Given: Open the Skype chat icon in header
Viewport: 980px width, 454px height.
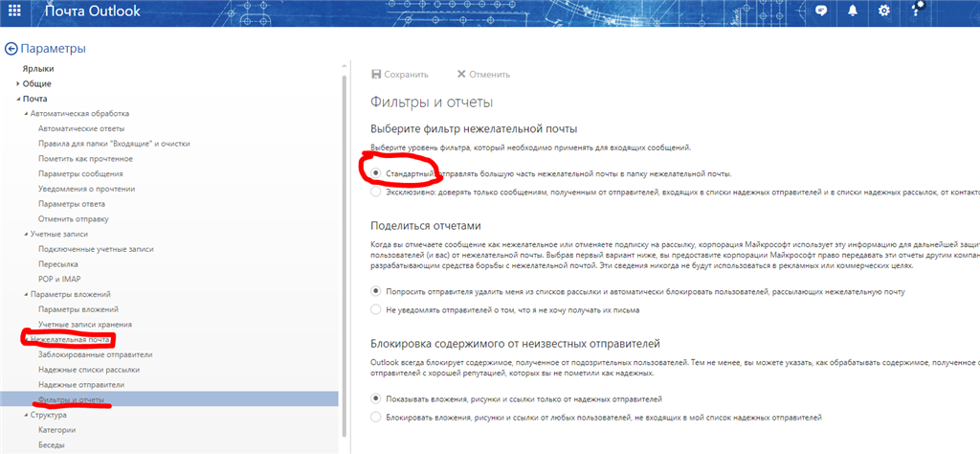Looking at the screenshot, I should click(821, 11).
